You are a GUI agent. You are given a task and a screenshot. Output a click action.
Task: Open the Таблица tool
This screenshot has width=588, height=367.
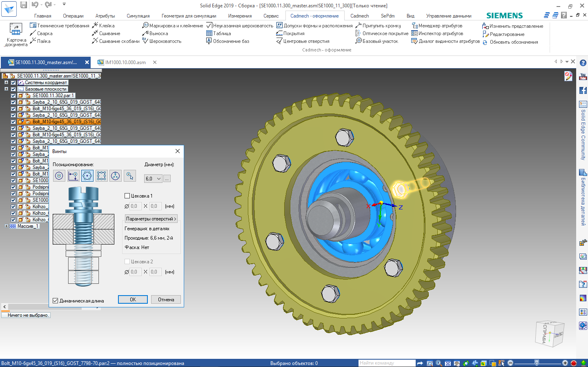(219, 33)
